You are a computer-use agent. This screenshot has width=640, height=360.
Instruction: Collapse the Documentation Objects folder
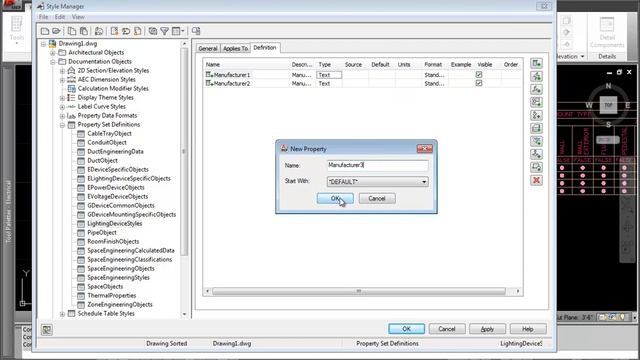[x=53, y=62]
